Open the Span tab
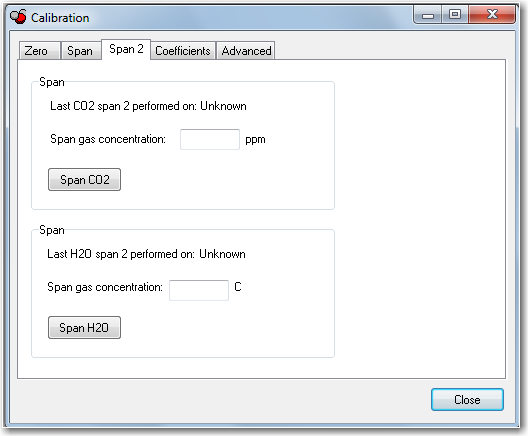Viewport: 528px width, 436px height. click(81, 51)
